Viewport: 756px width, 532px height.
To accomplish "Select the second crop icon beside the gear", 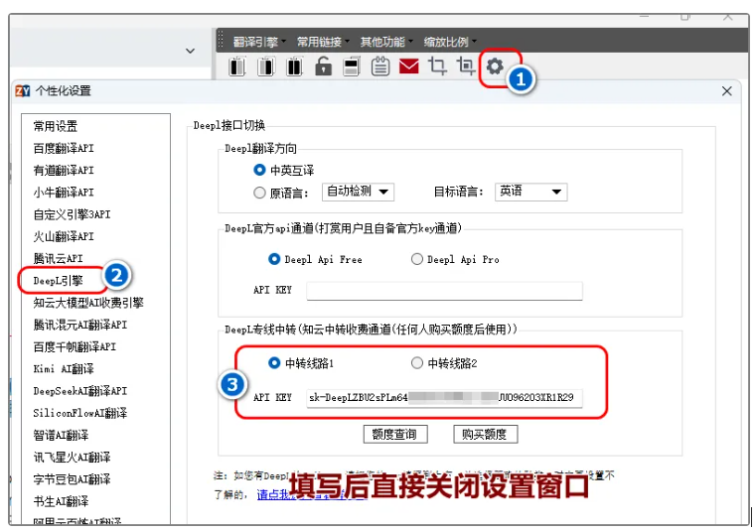I will coord(465,67).
